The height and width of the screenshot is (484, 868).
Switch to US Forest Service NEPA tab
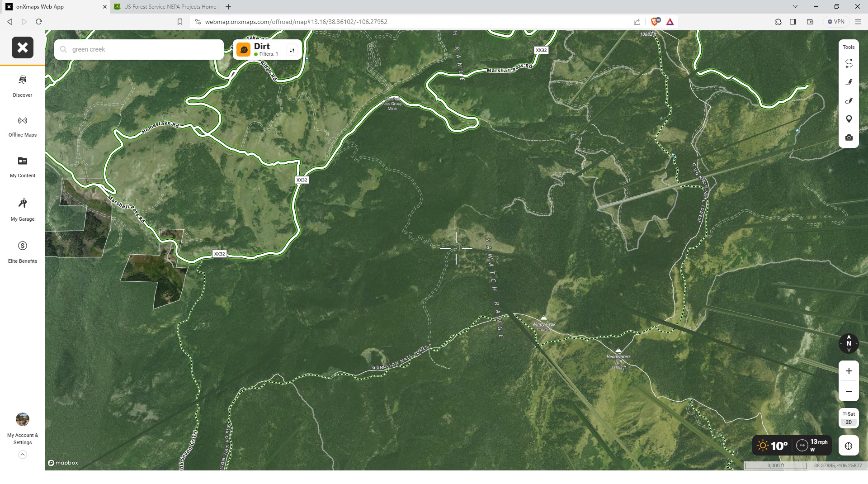pyautogui.click(x=165, y=7)
